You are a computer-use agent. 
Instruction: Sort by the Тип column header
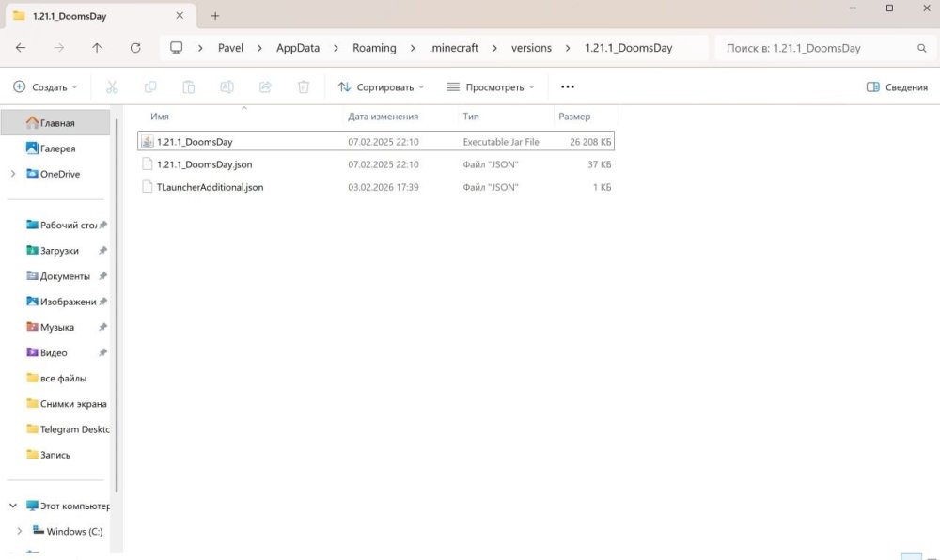coord(471,117)
